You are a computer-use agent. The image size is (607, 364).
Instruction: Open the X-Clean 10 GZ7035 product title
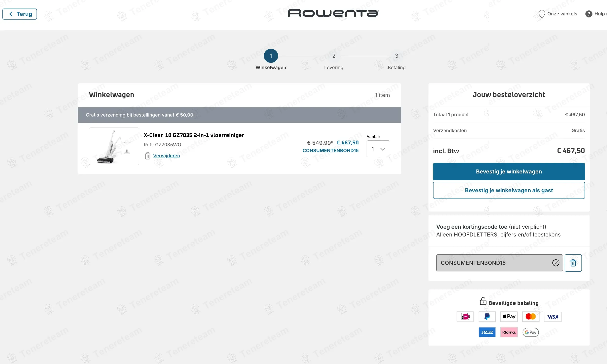[194, 135]
